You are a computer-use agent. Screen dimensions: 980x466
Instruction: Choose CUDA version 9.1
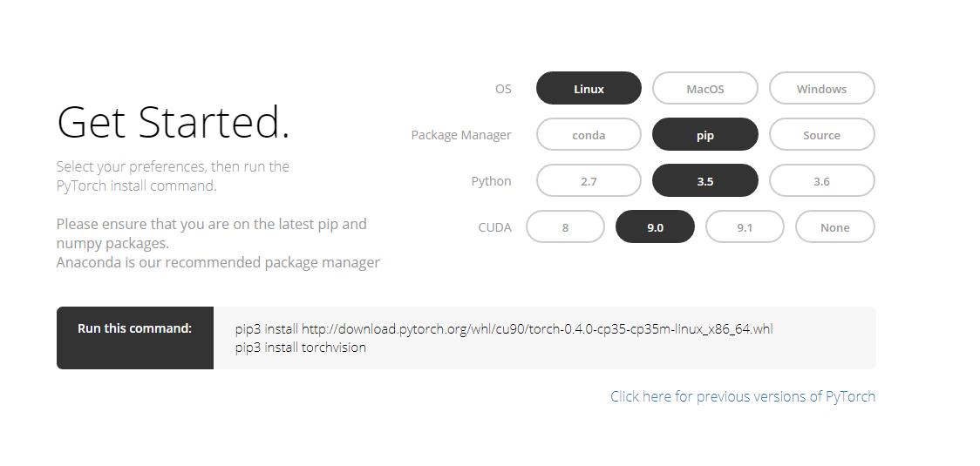click(x=745, y=226)
